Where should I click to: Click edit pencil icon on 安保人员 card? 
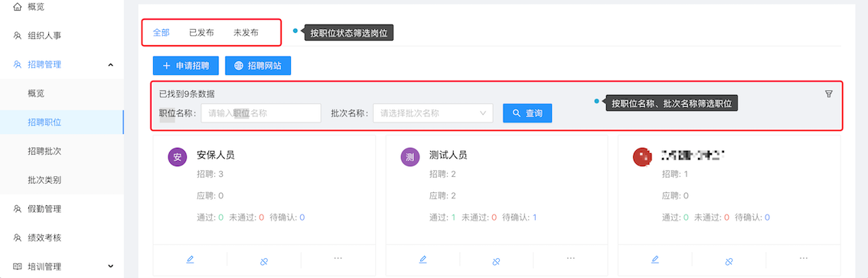point(190,259)
